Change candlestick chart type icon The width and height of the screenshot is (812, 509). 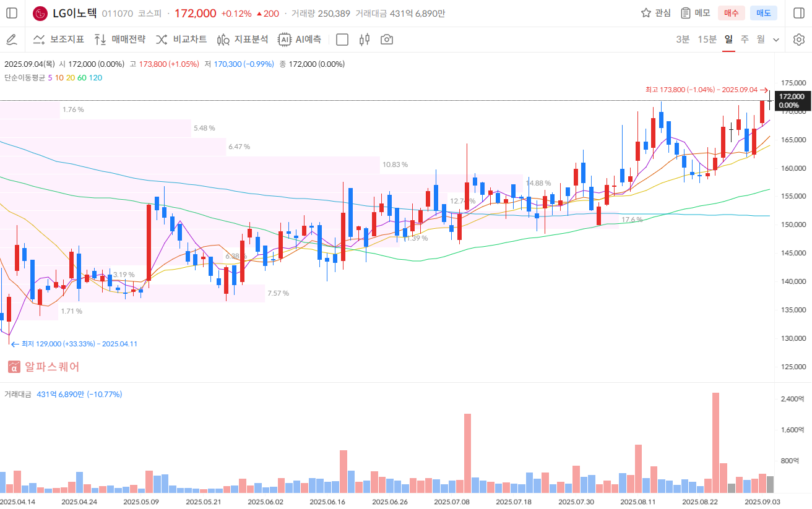tap(365, 40)
